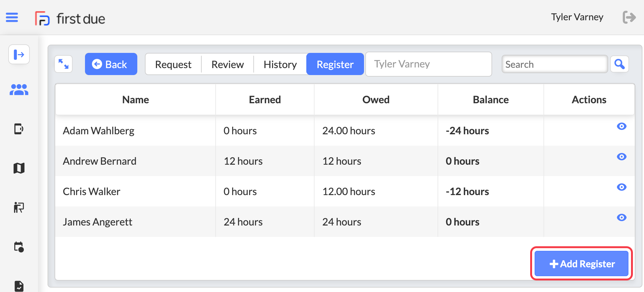View Adam Wahlberg's register details
644x292 pixels.
(x=621, y=126)
